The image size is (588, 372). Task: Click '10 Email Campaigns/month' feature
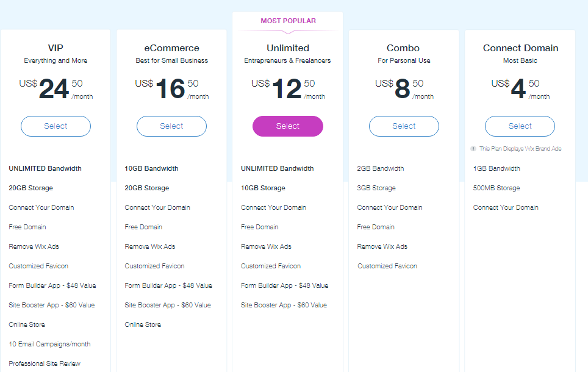(49, 344)
